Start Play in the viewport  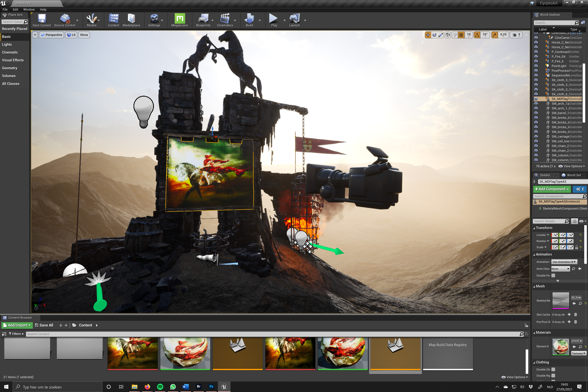274,20
